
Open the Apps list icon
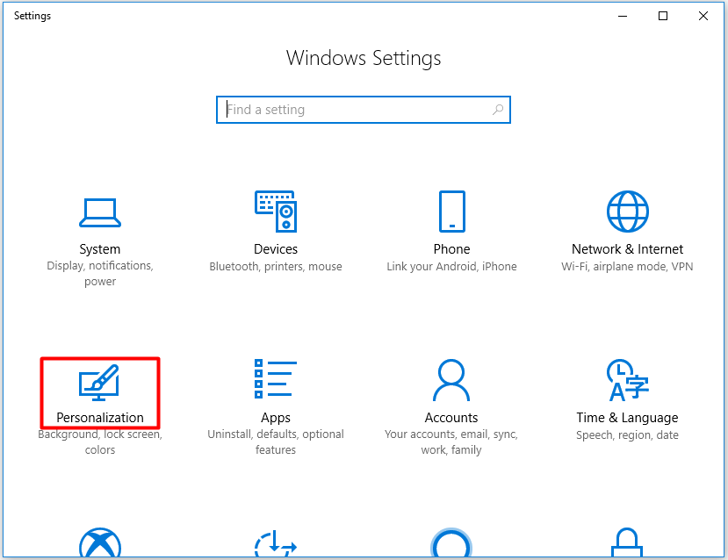pyautogui.click(x=276, y=379)
